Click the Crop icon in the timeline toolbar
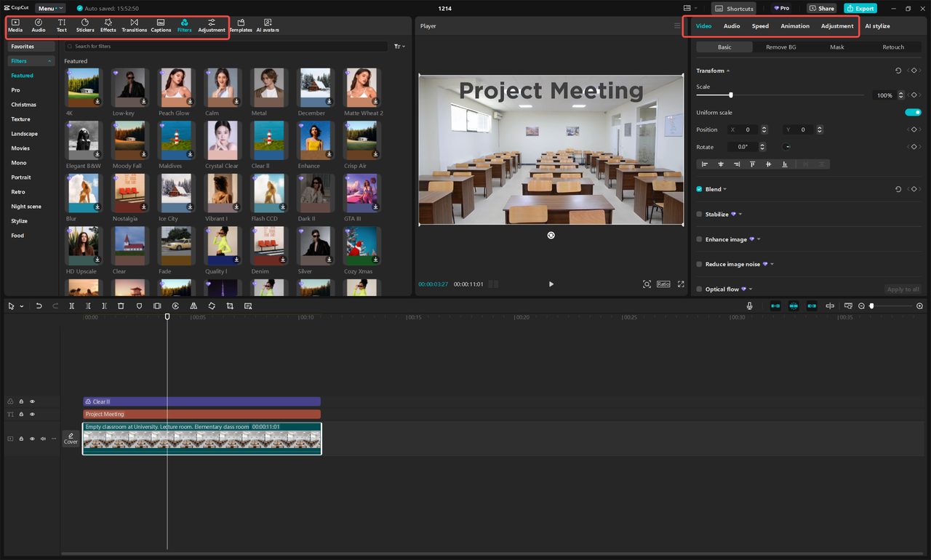Screen dimensions: 931x560 click(230, 305)
